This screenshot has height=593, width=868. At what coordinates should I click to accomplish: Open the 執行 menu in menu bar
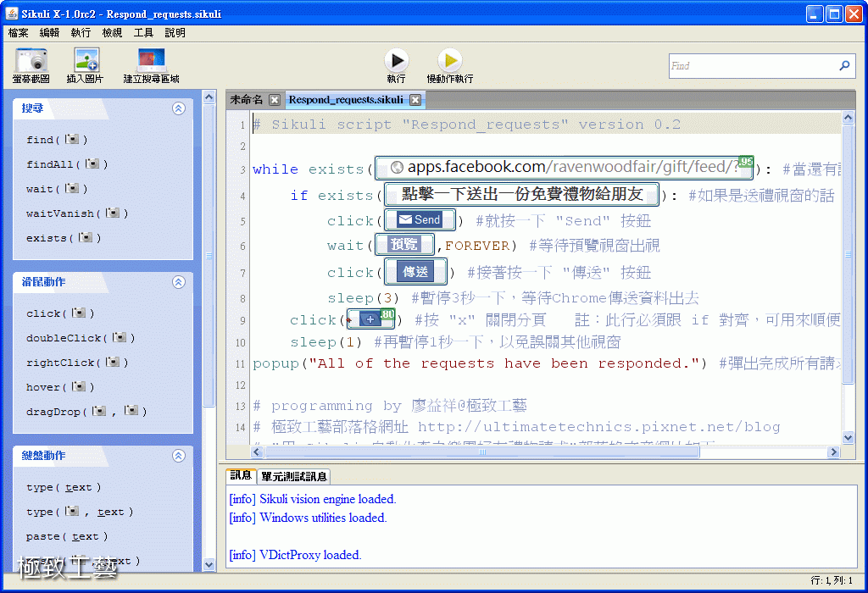tap(81, 33)
